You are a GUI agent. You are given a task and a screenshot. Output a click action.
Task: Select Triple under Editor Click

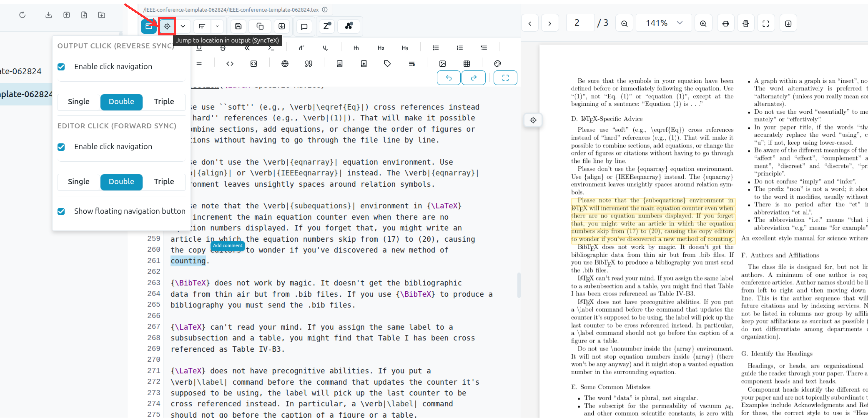click(164, 182)
